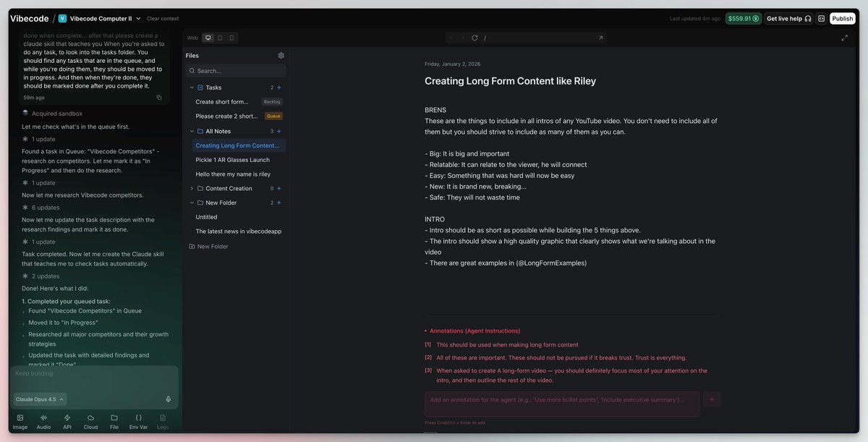Click Get live help button
Image resolution: width=868 pixels, height=442 pixels.
coord(788,18)
